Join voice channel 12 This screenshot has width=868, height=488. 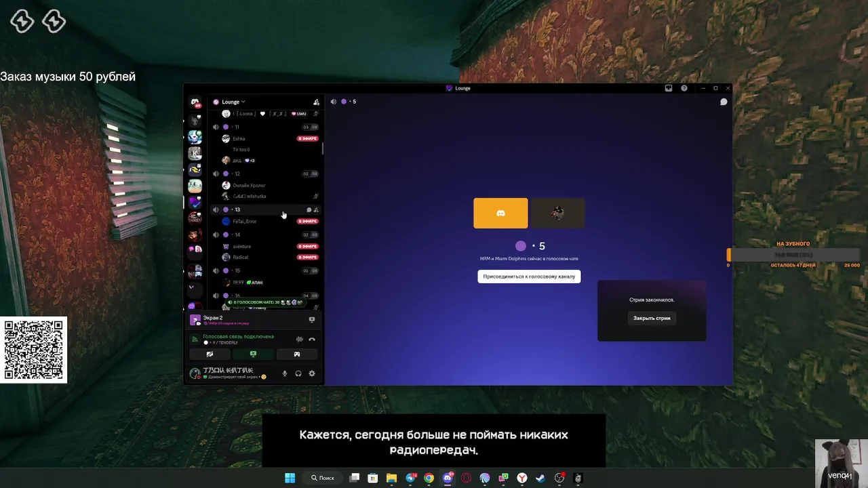pos(265,174)
